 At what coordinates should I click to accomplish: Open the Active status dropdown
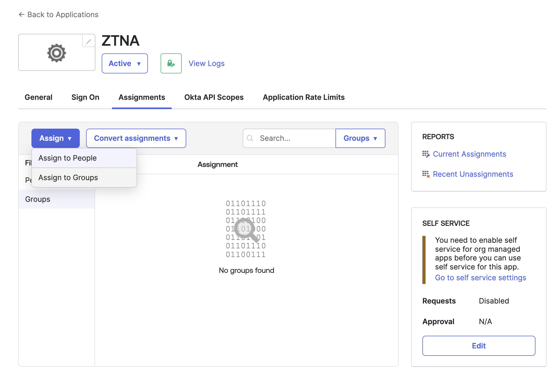[x=125, y=63]
